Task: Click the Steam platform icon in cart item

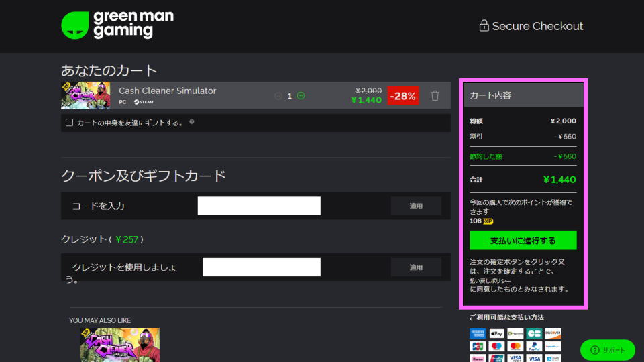Action: 144,102
